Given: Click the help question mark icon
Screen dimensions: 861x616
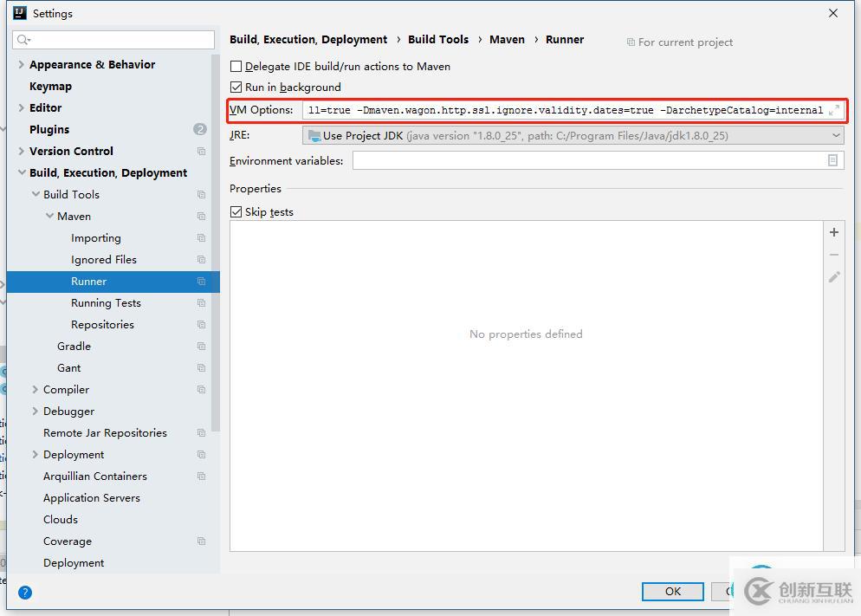Looking at the screenshot, I should coord(25,593).
